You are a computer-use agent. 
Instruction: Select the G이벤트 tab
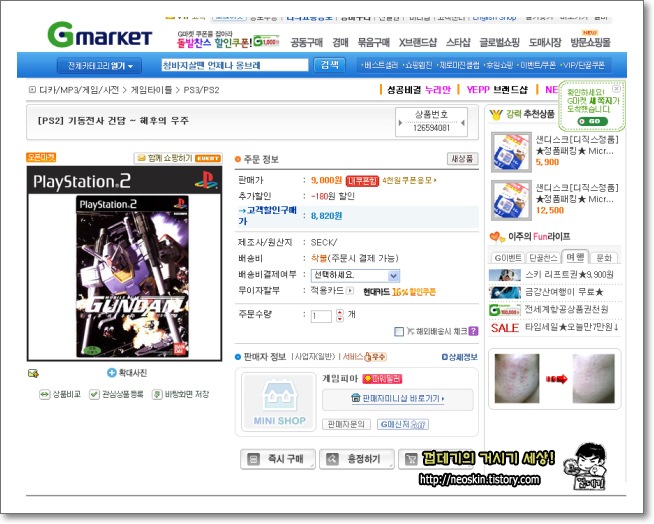coord(508,258)
